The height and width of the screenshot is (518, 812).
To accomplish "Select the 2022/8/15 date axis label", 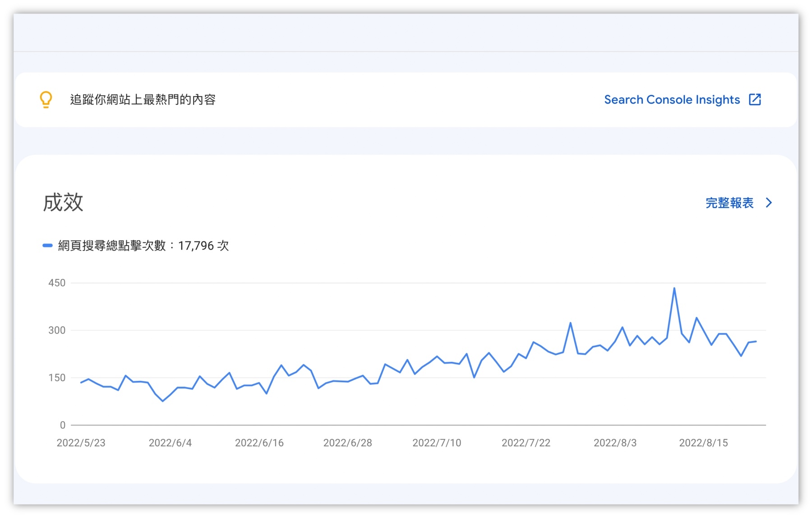I will pyautogui.click(x=703, y=443).
